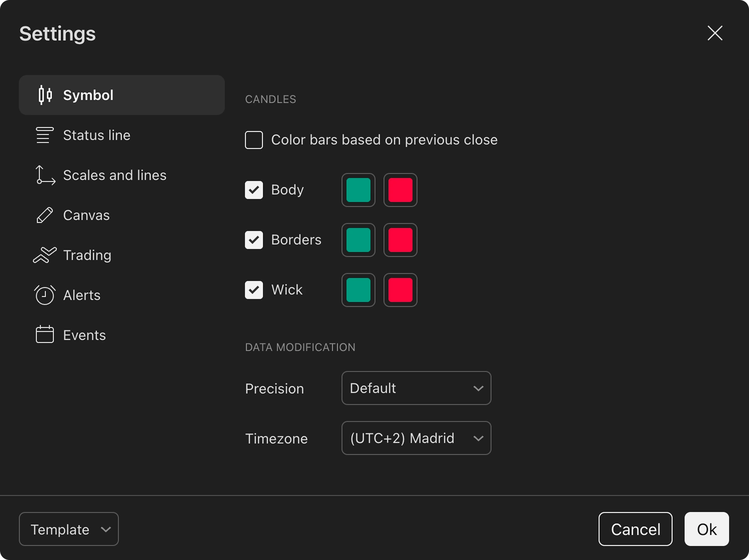
Task: Switch to Status line settings
Action: pos(122,135)
